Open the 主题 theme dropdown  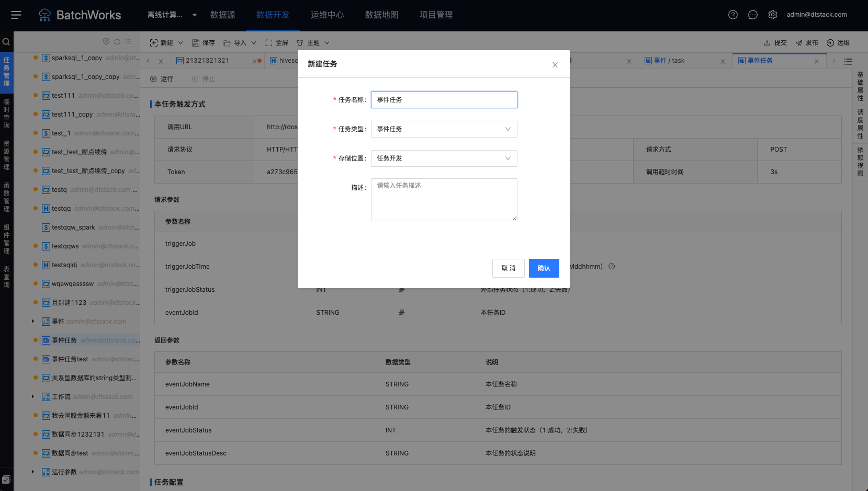pos(313,43)
